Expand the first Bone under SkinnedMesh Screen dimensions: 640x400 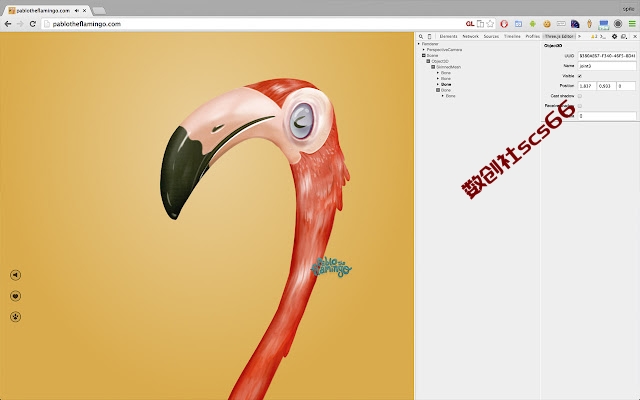[438, 73]
